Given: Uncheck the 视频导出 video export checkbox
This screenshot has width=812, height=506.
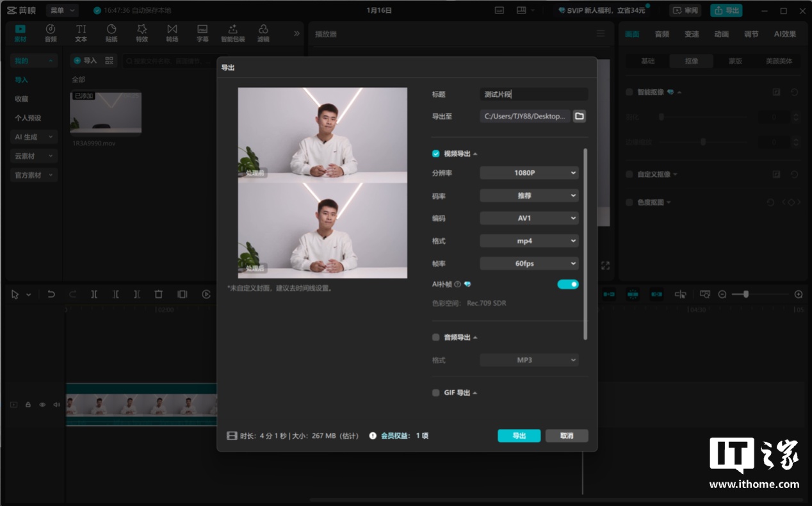Looking at the screenshot, I should (x=436, y=154).
